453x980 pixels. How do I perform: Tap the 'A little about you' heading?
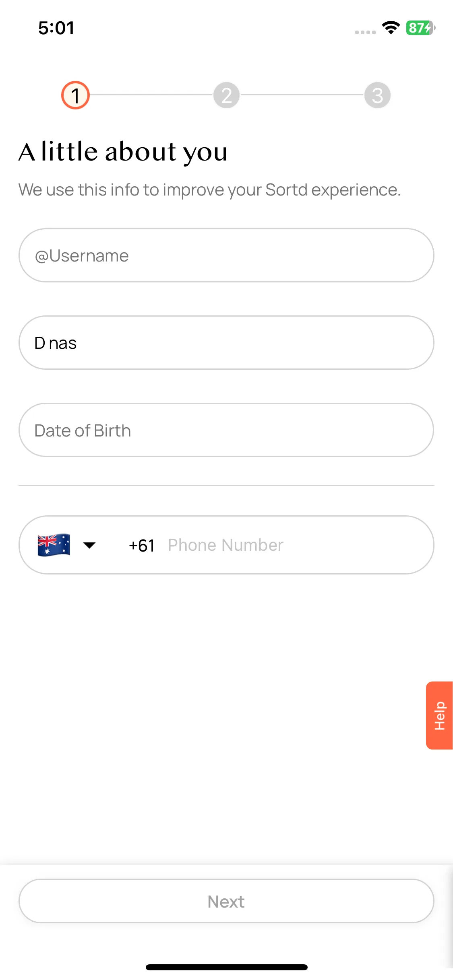point(123,152)
